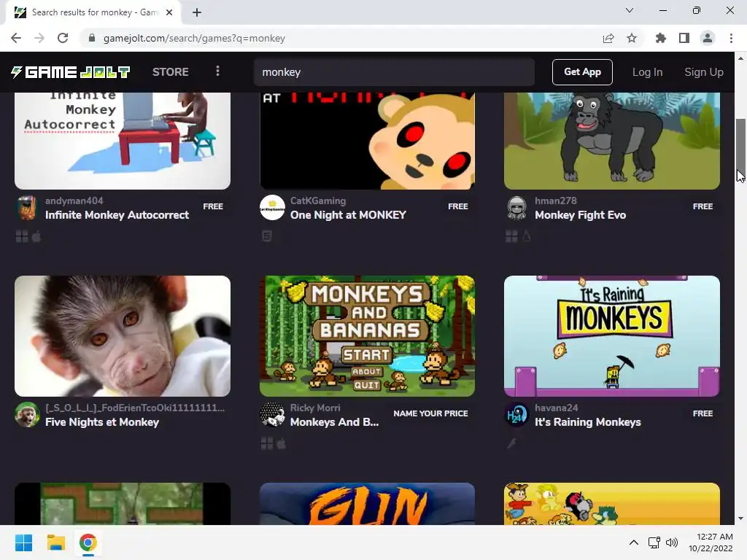Open the Game Jolt logo home link
This screenshot has height=560, width=747.
[x=71, y=72]
